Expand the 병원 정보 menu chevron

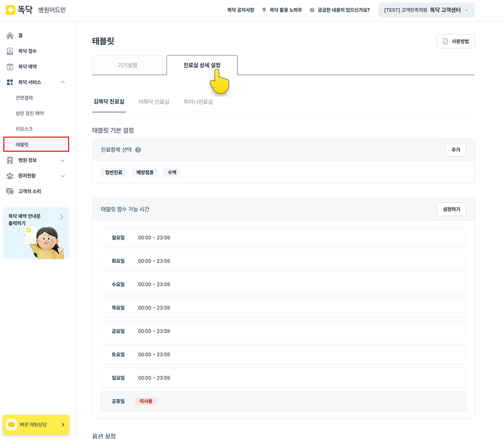63,160
